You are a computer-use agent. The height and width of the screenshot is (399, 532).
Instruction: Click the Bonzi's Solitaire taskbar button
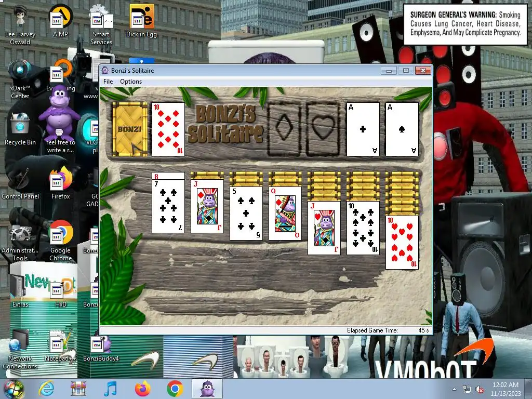(207, 389)
